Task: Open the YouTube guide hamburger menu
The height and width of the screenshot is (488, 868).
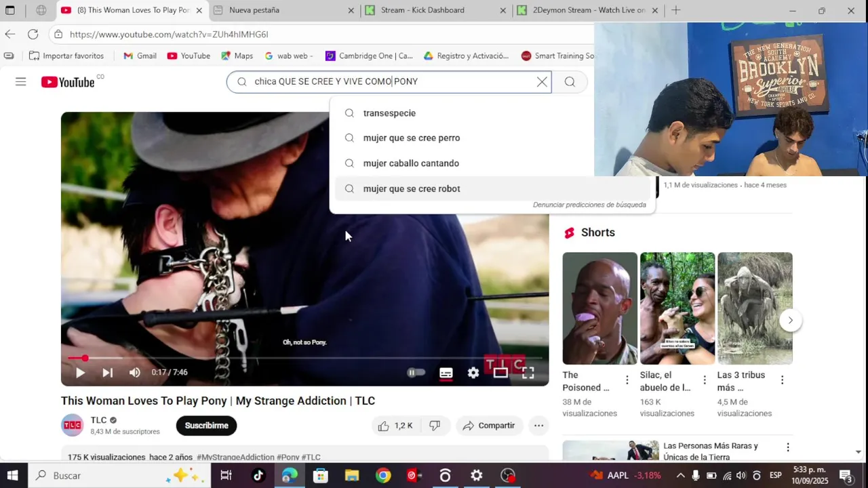Action: tap(20, 82)
